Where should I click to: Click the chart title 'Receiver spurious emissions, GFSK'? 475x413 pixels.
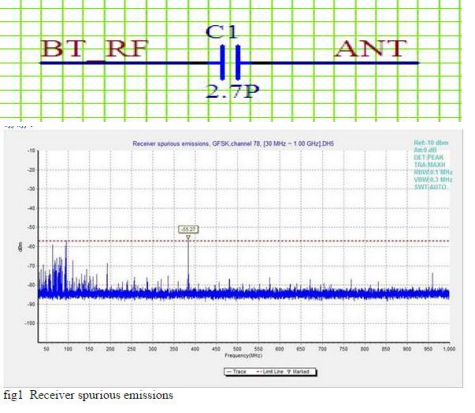tap(233, 144)
